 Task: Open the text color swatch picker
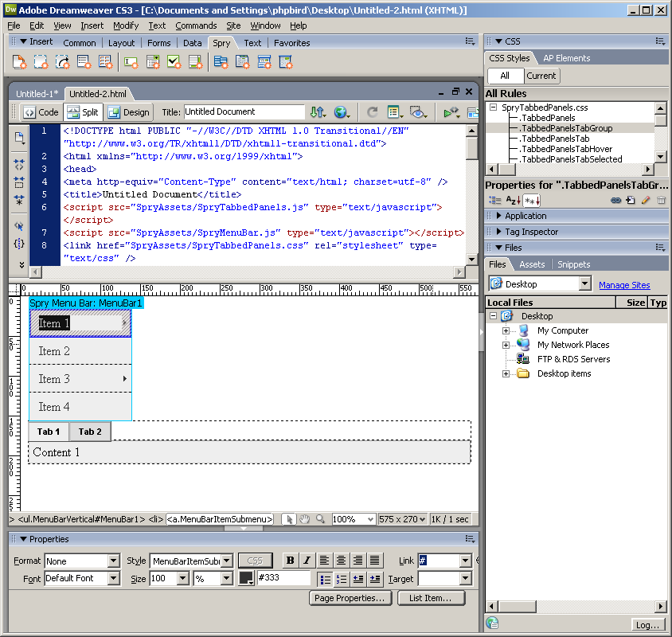click(x=247, y=578)
